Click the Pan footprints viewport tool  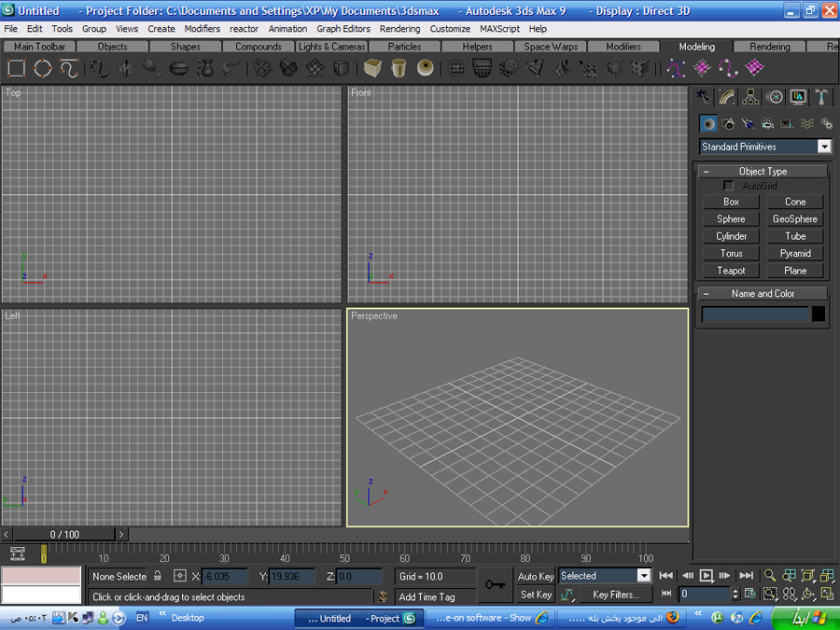[789, 595]
